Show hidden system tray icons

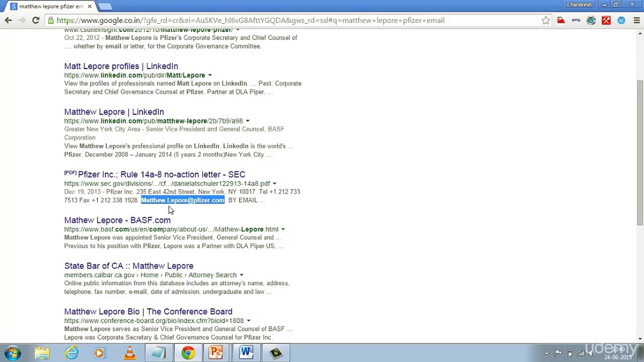coord(547,353)
